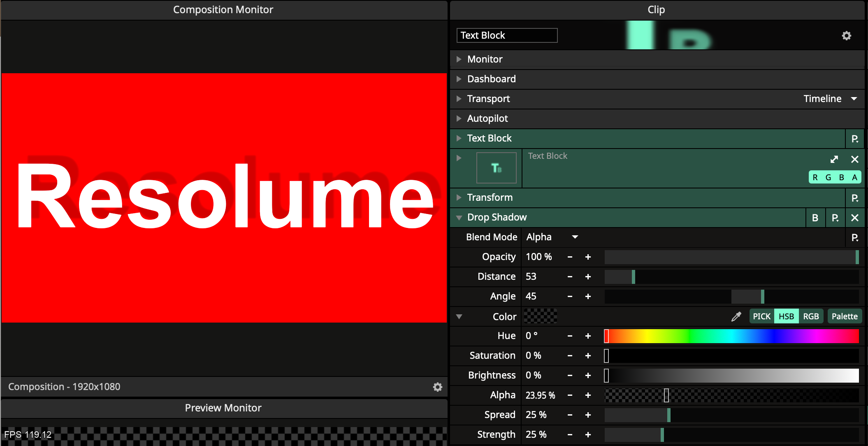The width and height of the screenshot is (868, 446).
Task: Toggle the red R channel button
Action: [x=815, y=177]
